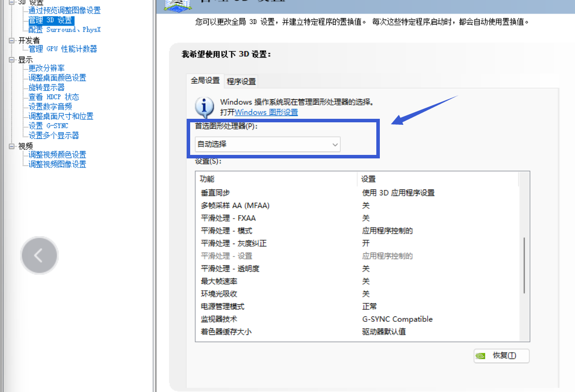The width and height of the screenshot is (575, 392).
Task: Open the Windows 图形设置 link
Action: pyautogui.click(x=266, y=112)
